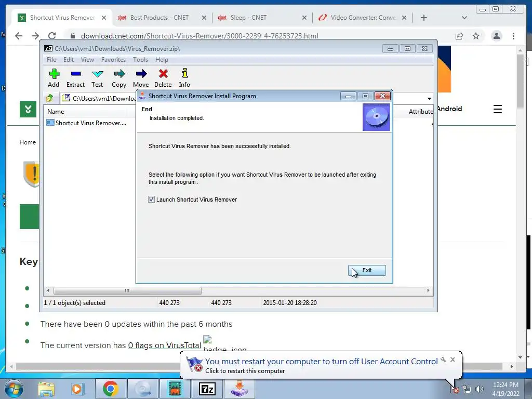Click the Extract tool in 7-Zip
This screenshot has width=532, height=399.
coord(75,78)
